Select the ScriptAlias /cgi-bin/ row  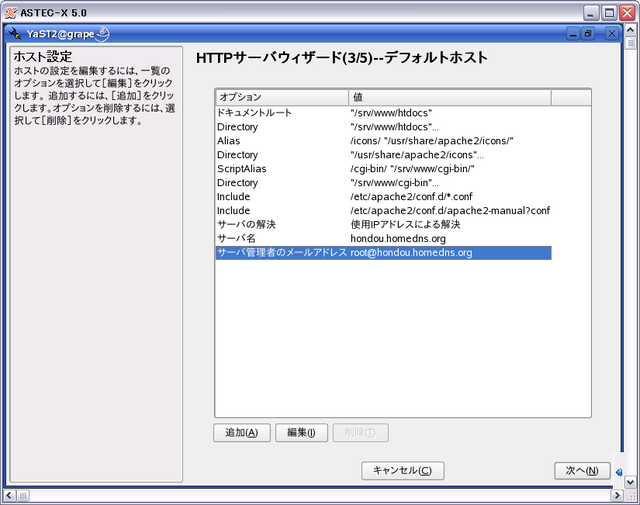(383, 169)
